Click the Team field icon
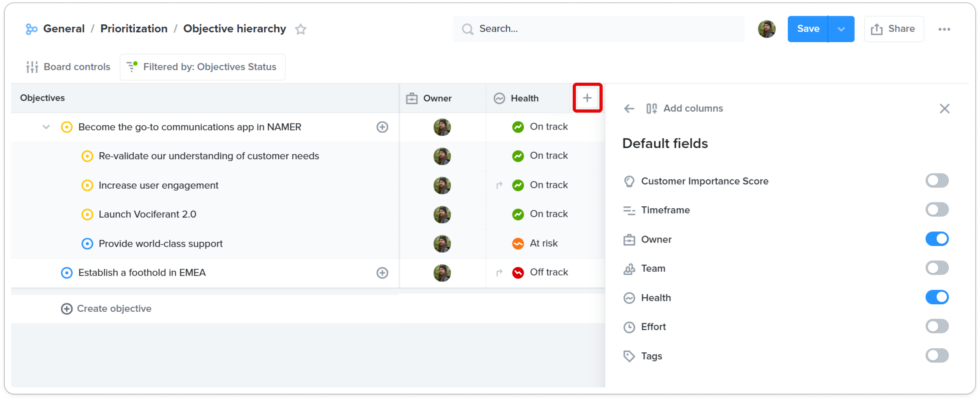This screenshot has width=980, height=400. 629,269
